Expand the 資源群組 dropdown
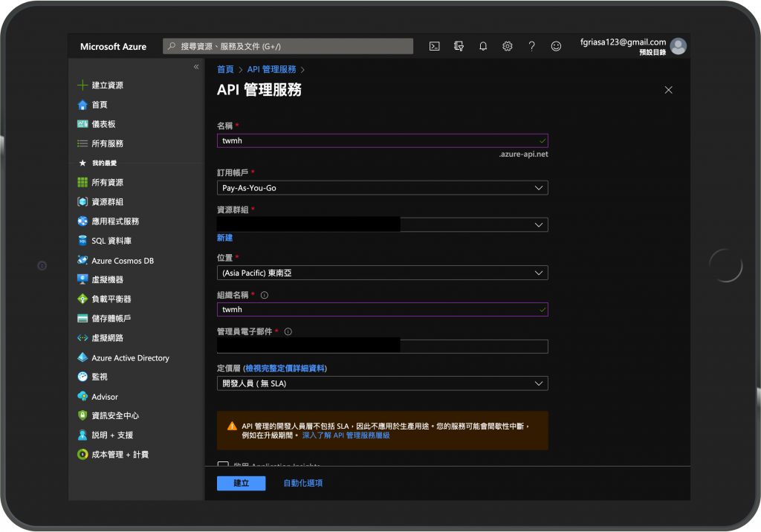 (x=383, y=224)
